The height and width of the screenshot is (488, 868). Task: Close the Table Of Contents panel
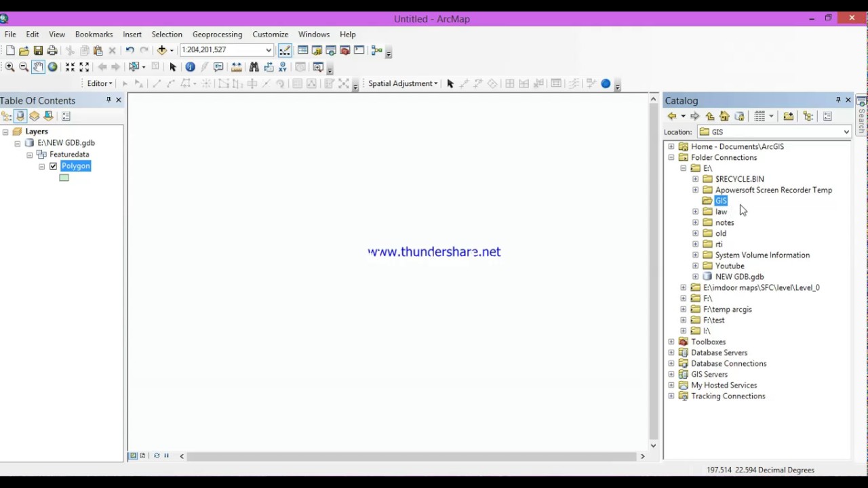point(119,100)
